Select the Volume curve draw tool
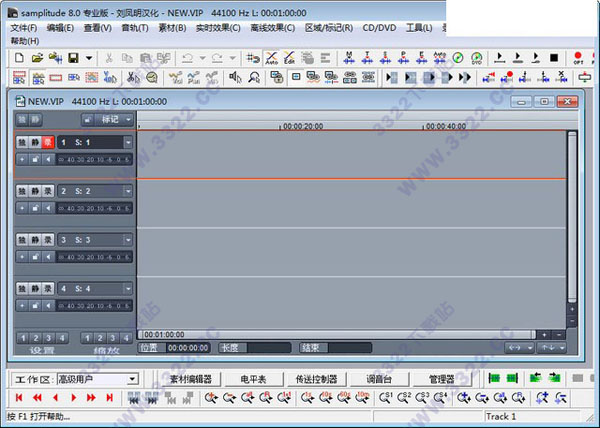The width and height of the screenshot is (600, 428). (176, 78)
